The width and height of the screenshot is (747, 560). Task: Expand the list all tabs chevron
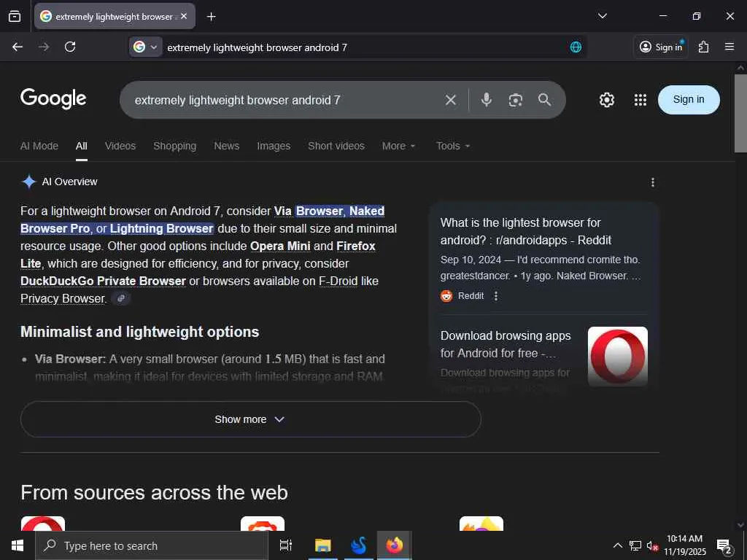point(602,16)
